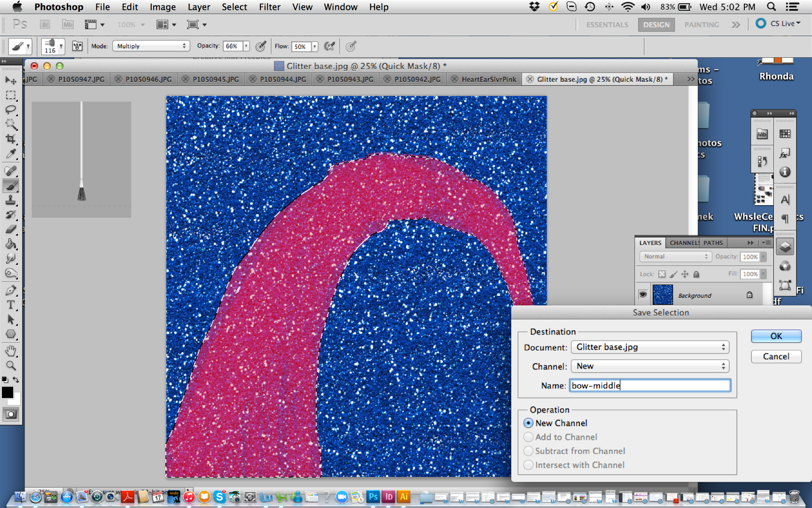The width and height of the screenshot is (812, 508).
Task: Open the Select menu
Action: 234,7
